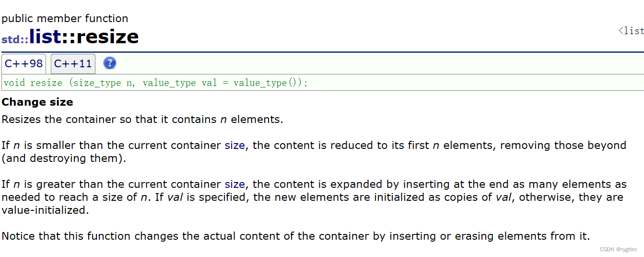Click the Notice that this function paragraph

[296, 236]
